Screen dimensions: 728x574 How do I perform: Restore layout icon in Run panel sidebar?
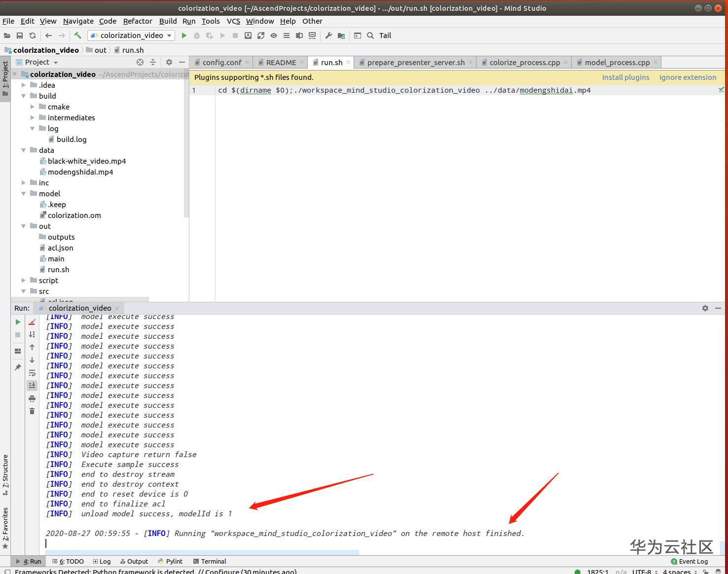coord(18,351)
